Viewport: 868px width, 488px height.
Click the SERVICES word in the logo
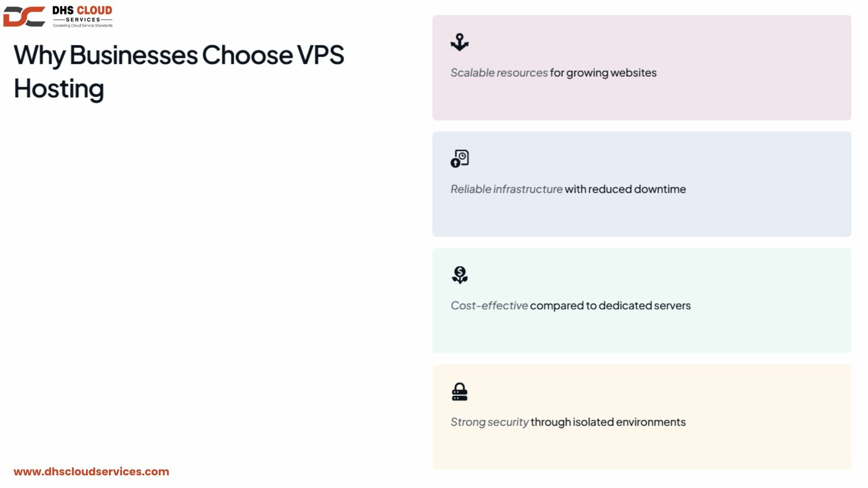click(x=83, y=20)
